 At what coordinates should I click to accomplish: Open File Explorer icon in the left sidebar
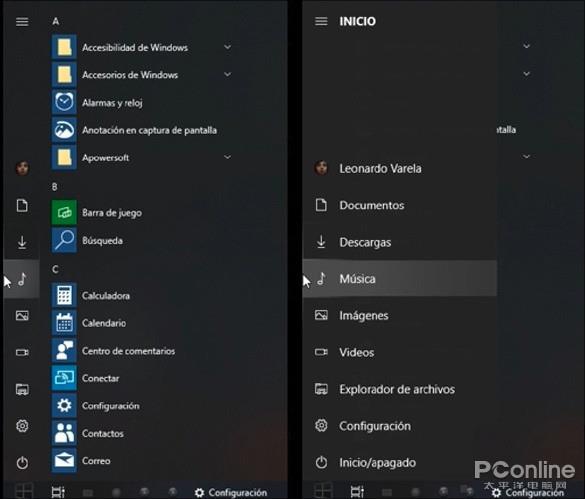(x=22, y=389)
